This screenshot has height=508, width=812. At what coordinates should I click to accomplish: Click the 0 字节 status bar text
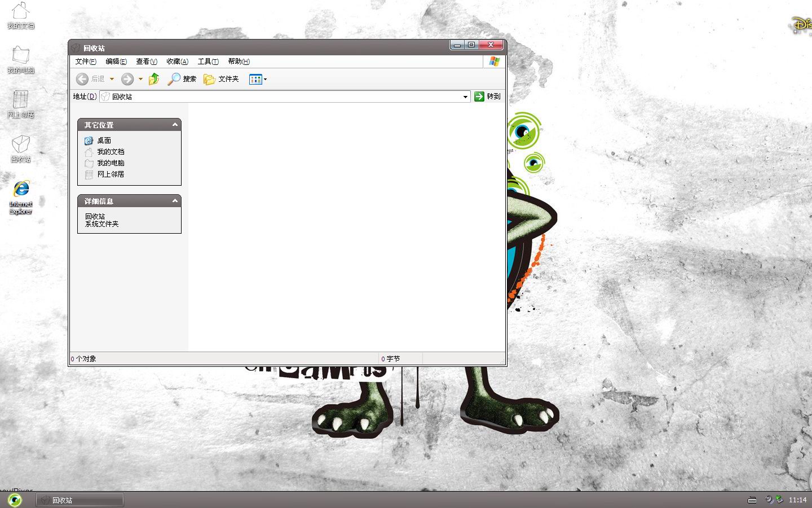point(391,359)
